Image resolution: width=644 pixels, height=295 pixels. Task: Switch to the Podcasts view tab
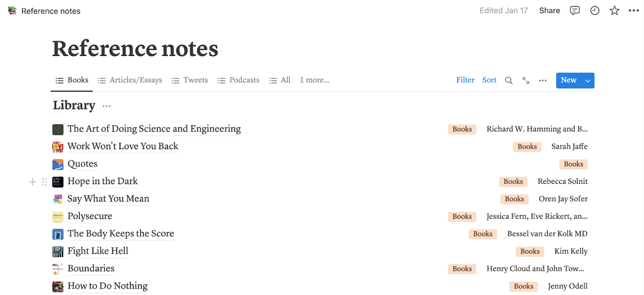pos(244,80)
